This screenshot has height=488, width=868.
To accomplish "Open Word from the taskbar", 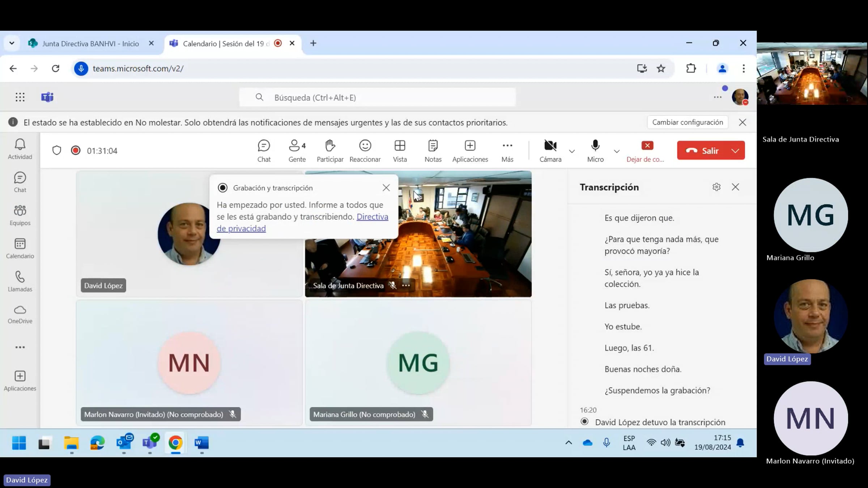I will click(x=201, y=442).
